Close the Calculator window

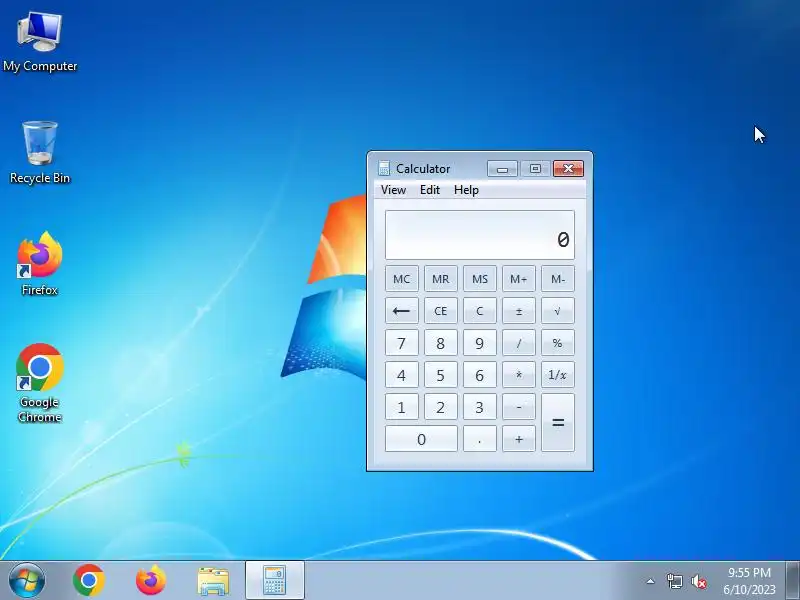[x=568, y=168]
